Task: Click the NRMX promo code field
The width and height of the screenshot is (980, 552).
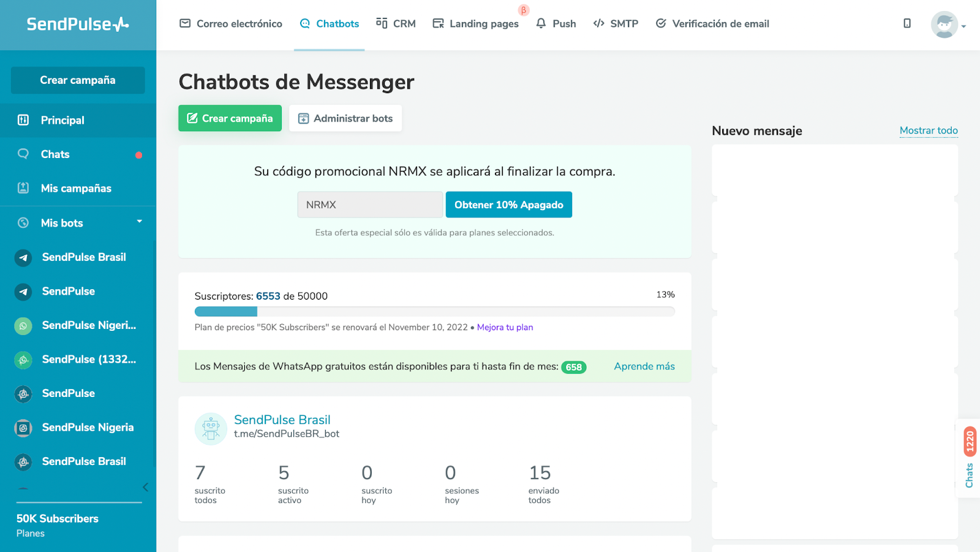Action: 369,204
